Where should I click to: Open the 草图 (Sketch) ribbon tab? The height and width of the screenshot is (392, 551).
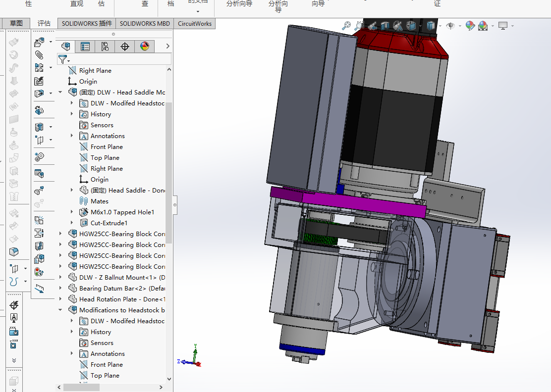point(16,23)
